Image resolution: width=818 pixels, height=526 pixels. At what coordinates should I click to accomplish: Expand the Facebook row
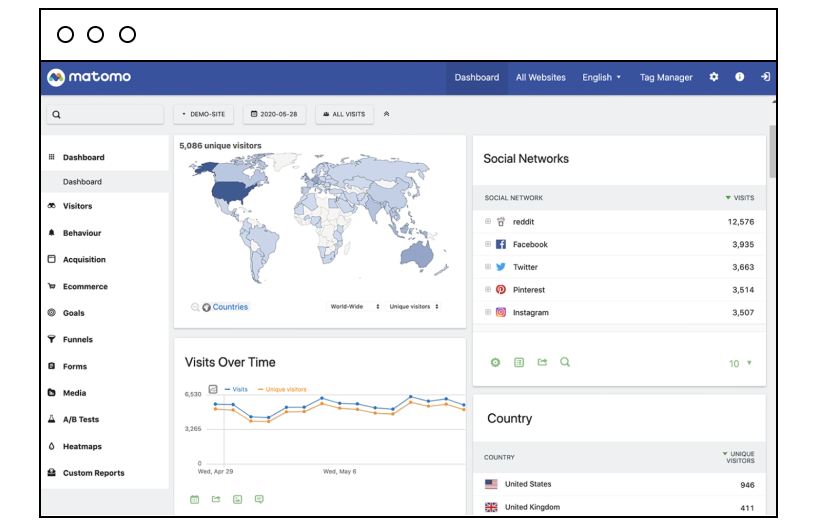point(488,244)
